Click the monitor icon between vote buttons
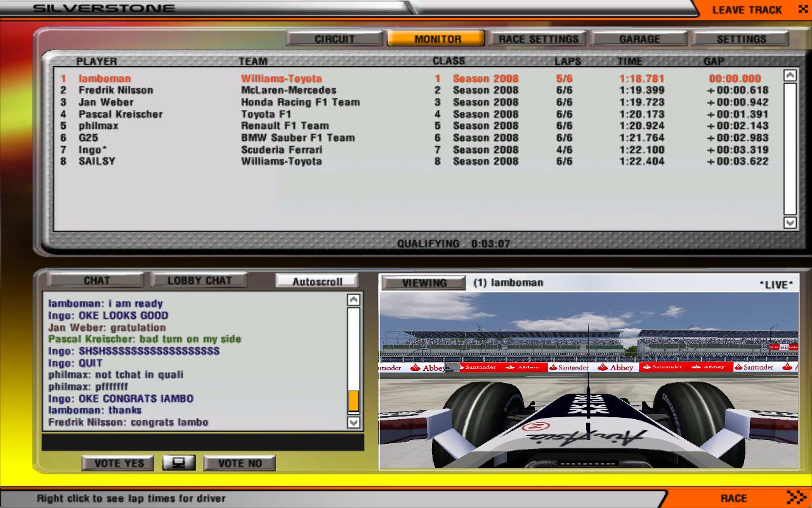Screen dimensions: 812x508 (178, 463)
